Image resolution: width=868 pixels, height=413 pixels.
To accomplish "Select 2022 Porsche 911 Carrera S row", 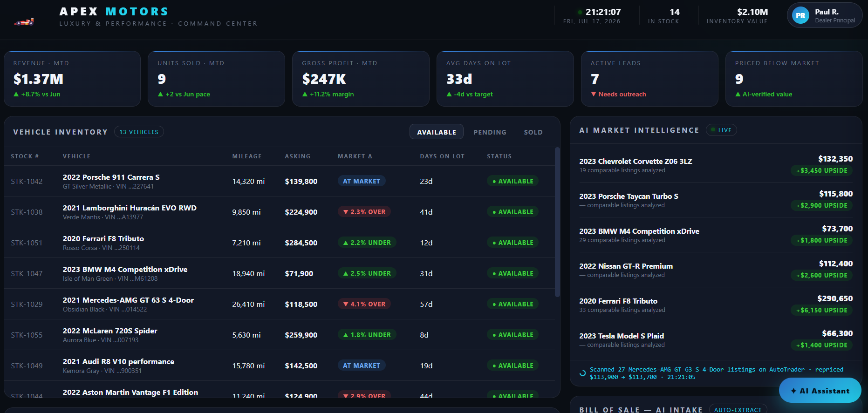I will click(x=279, y=181).
